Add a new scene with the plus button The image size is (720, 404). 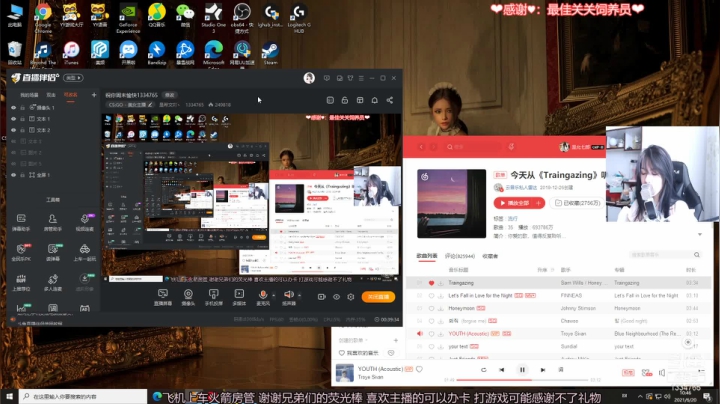click(94, 95)
